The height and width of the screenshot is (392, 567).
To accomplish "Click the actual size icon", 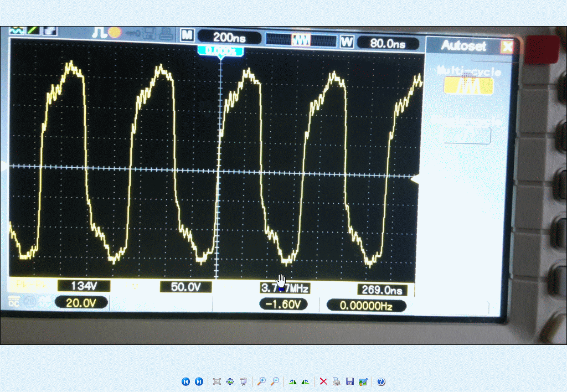I will 230,381.
